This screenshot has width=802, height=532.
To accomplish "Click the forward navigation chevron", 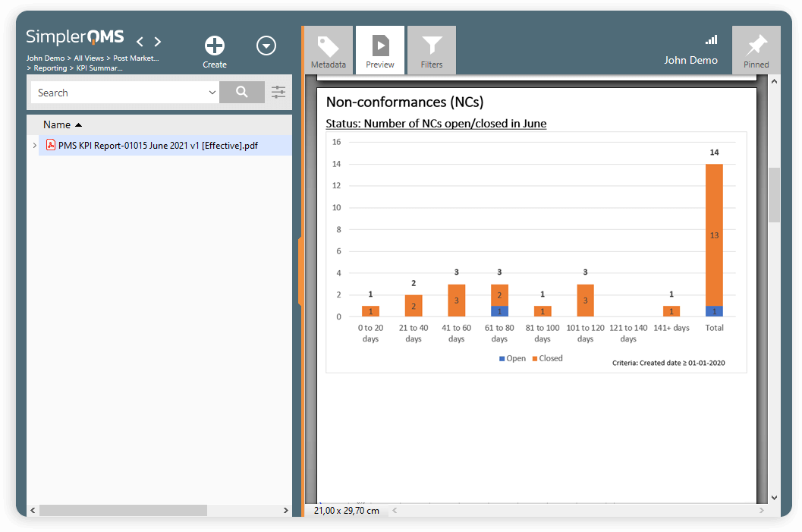I will coord(158,42).
